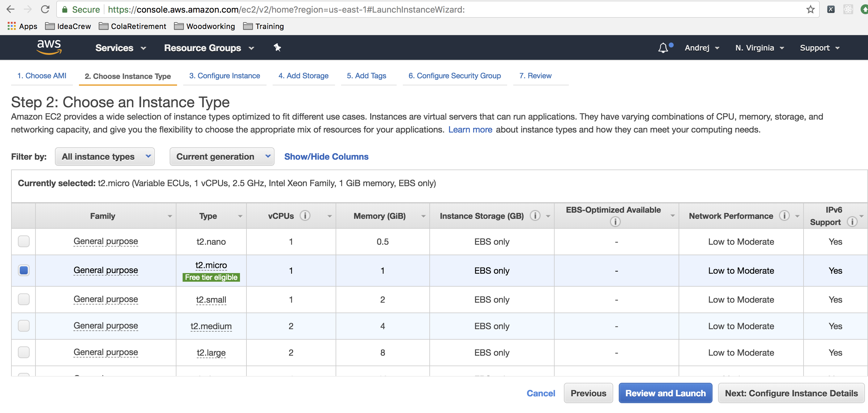
Task: Expand the Resource Groups menu
Action: (x=209, y=48)
